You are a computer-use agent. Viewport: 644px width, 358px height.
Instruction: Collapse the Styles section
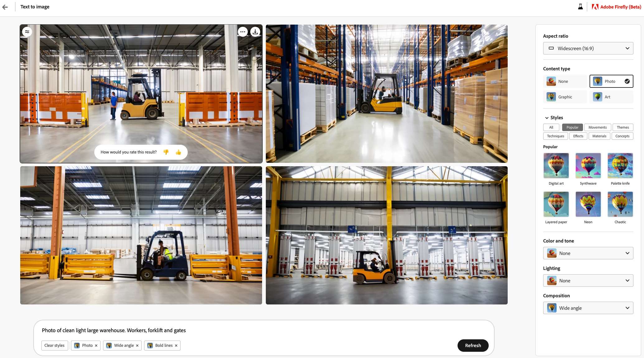[x=547, y=118]
